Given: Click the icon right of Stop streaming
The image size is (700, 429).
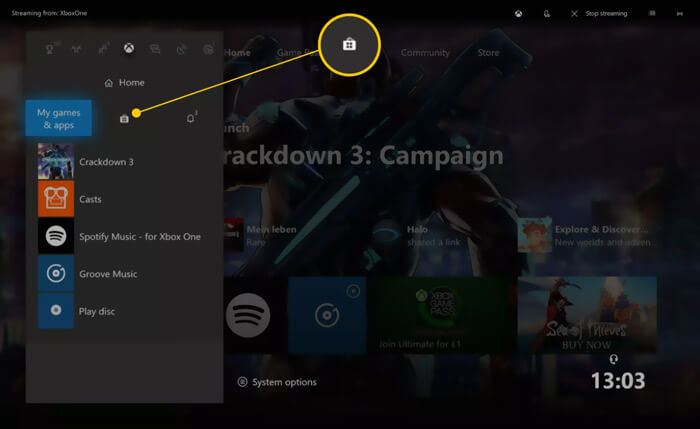Looking at the screenshot, I should 652,13.
